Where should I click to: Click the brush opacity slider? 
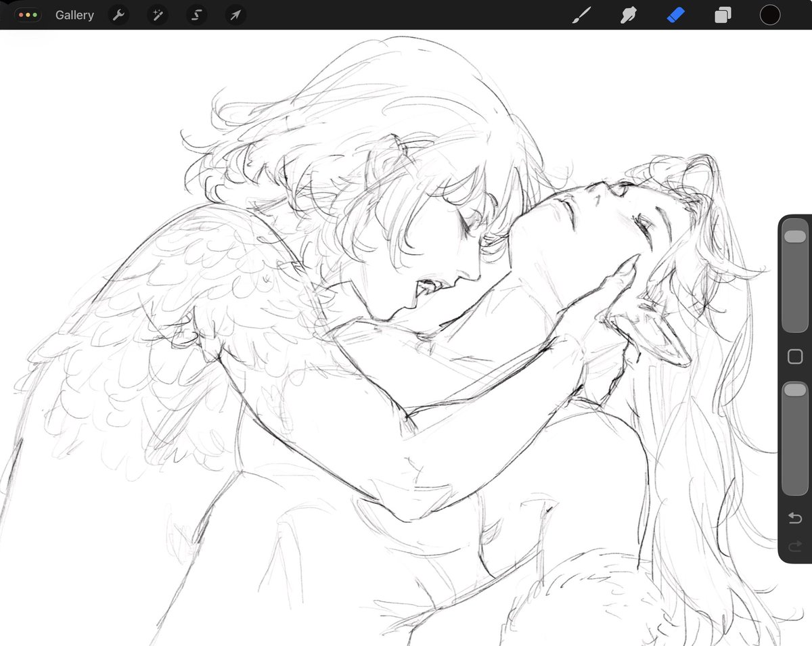tap(795, 438)
